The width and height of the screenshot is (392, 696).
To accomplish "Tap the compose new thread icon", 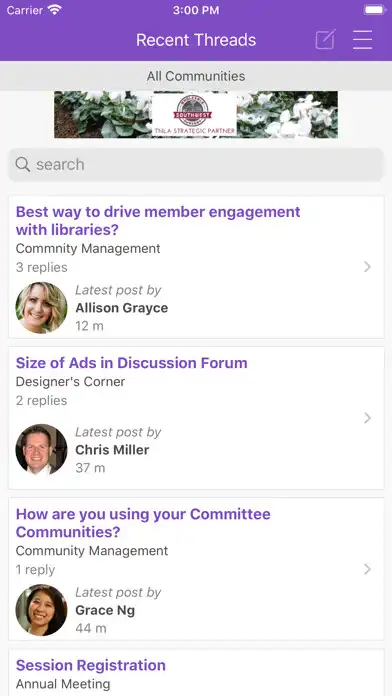I will pos(325,40).
